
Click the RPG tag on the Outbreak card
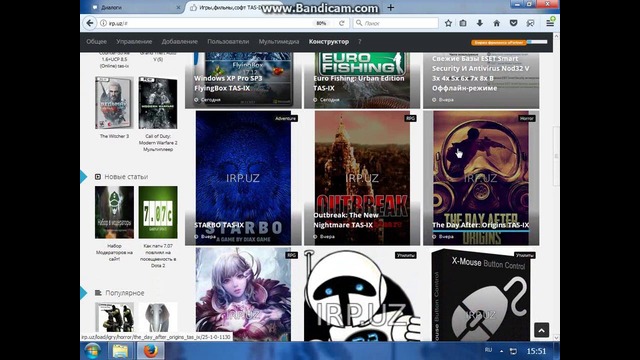[x=410, y=118]
